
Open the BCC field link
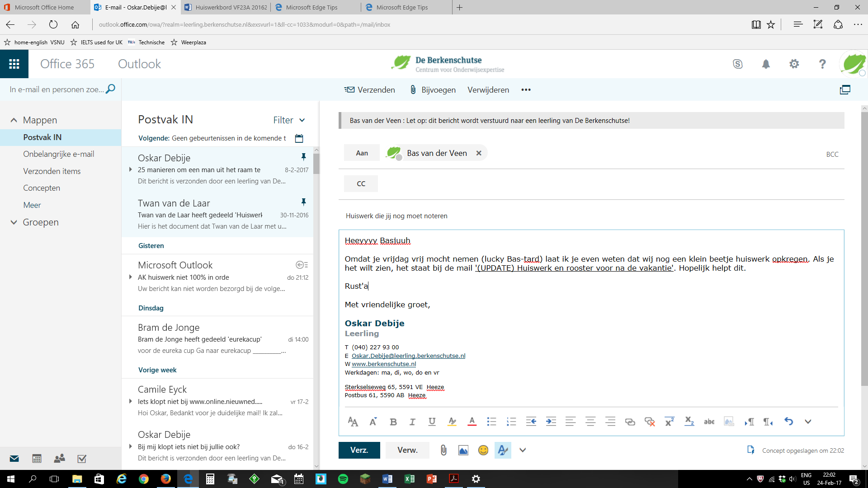tap(832, 154)
